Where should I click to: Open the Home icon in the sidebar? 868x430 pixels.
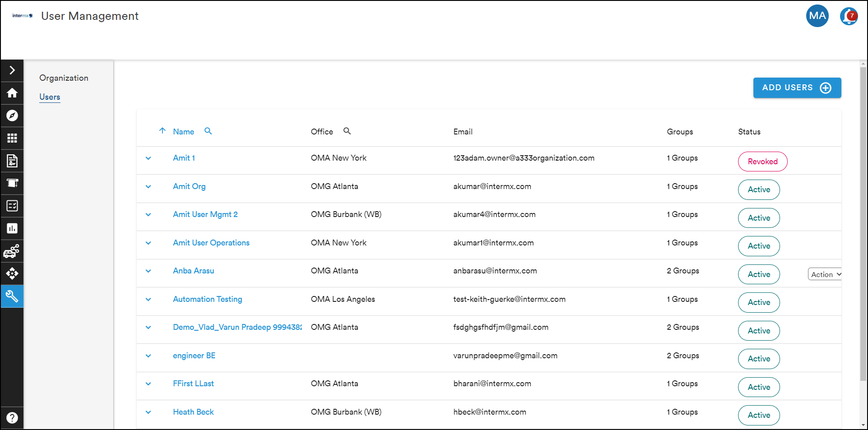[x=12, y=93]
